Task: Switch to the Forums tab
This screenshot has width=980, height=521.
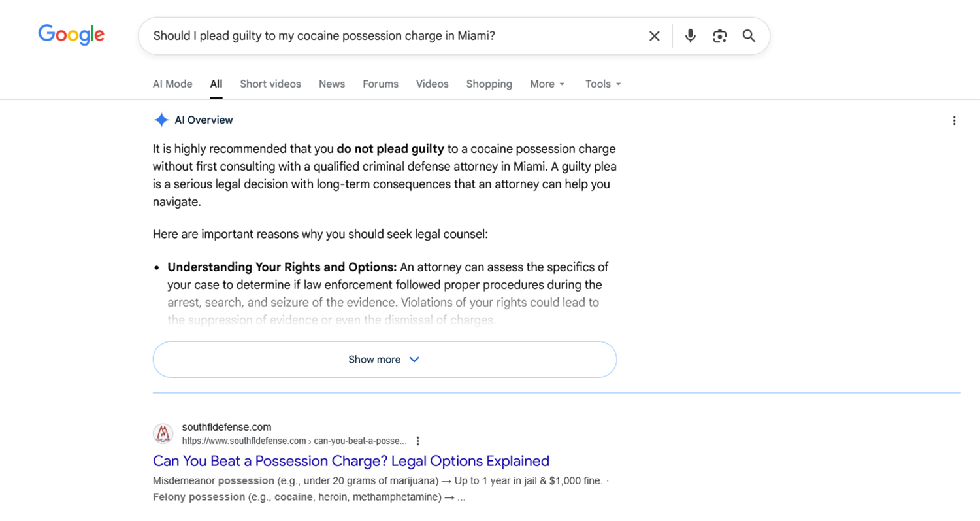Action: pos(380,84)
